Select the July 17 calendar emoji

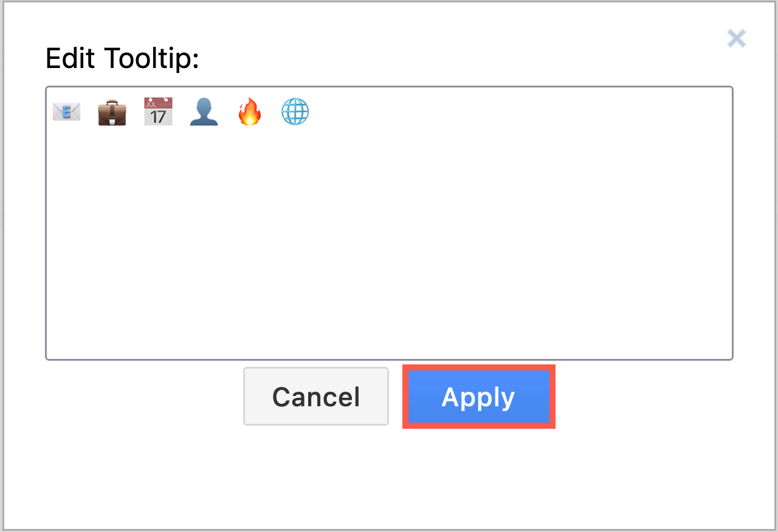click(158, 111)
